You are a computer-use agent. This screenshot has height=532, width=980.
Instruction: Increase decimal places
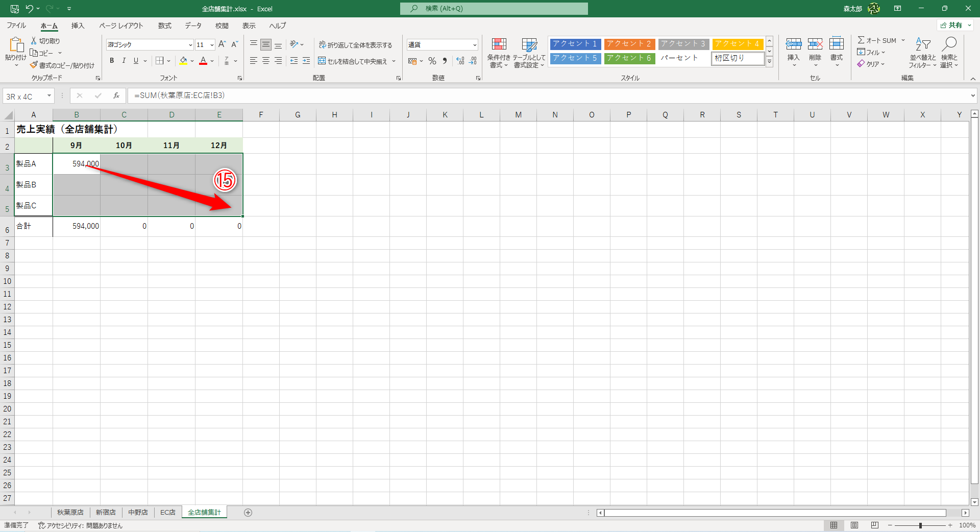click(x=460, y=61)
